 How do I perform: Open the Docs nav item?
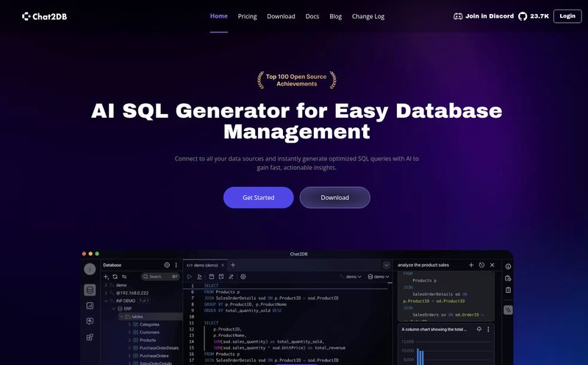tap(312, 16)
